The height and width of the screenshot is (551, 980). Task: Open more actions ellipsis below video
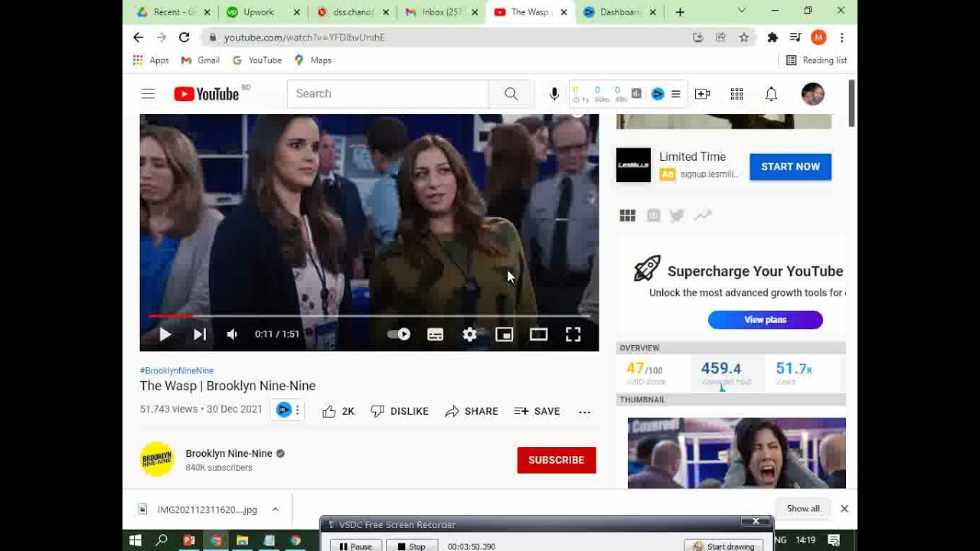tap(584, 412)
